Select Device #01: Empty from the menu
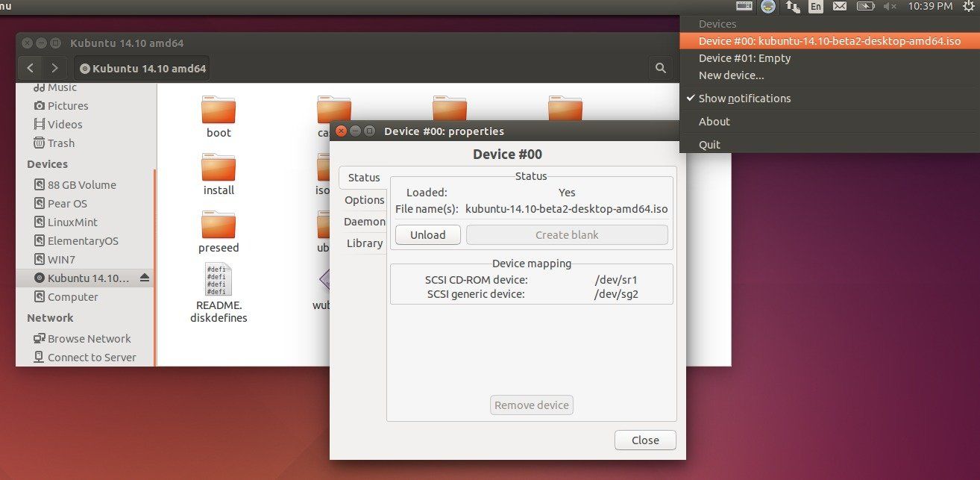The width and height of the screenshot is (980, 480). coord(828,58)
